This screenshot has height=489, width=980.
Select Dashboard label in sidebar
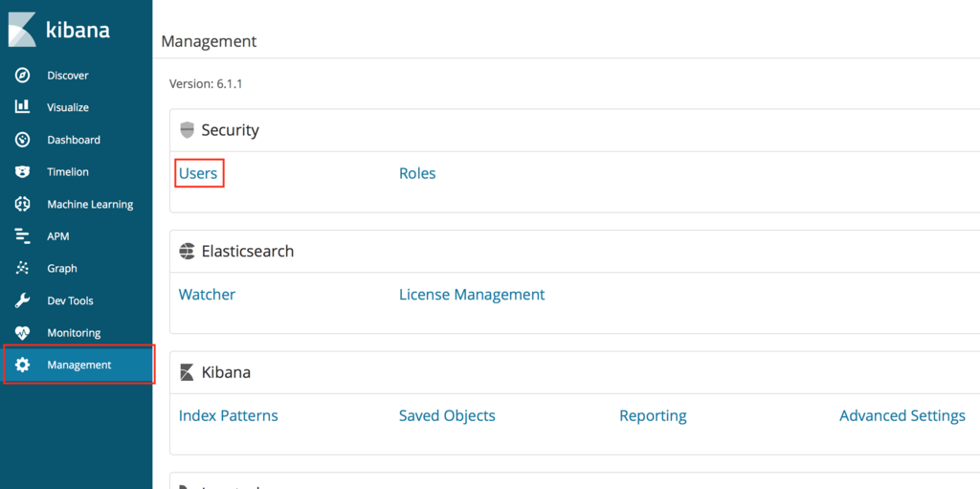pos(73,140)
